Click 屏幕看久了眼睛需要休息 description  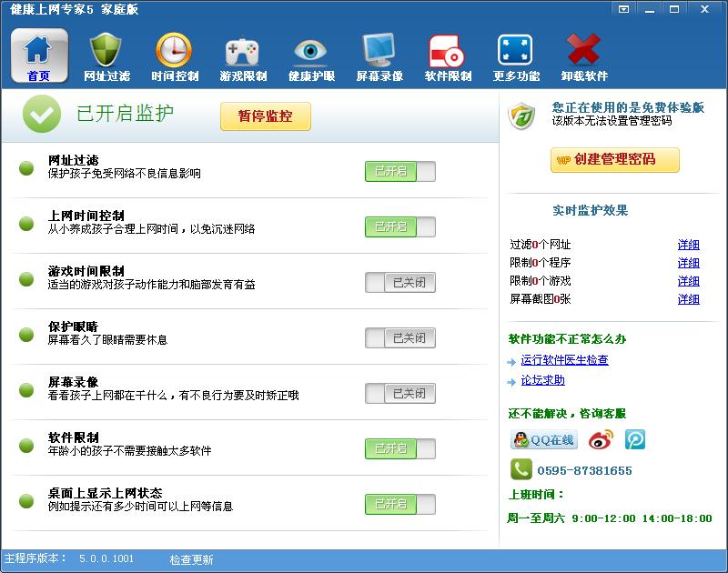[107, 340]
